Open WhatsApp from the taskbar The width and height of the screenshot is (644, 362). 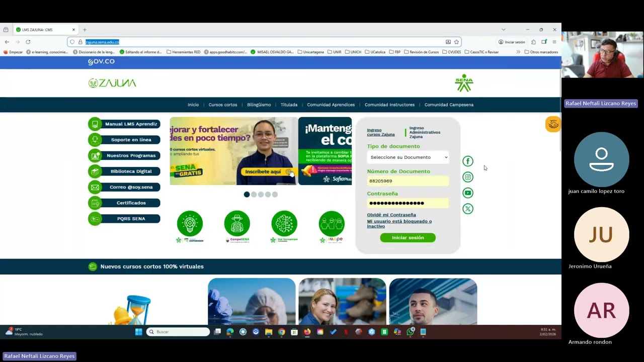410,332
